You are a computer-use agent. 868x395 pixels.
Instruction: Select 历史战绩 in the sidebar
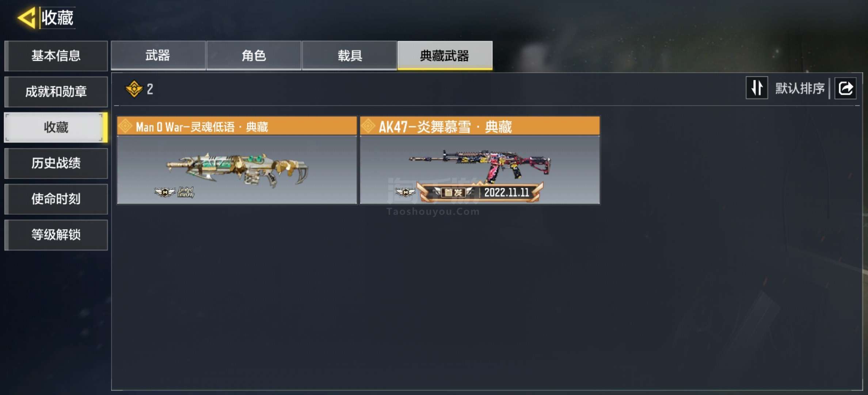point(56,163)
